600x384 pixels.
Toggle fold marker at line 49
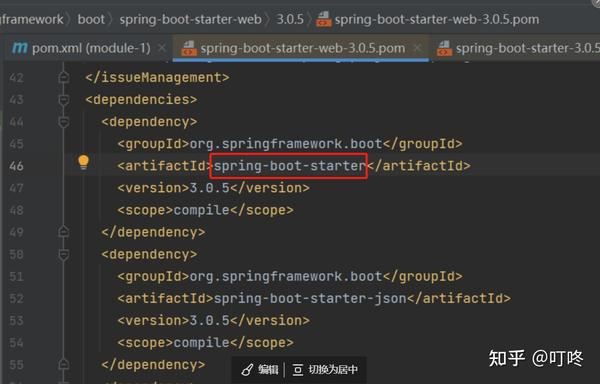64,232
